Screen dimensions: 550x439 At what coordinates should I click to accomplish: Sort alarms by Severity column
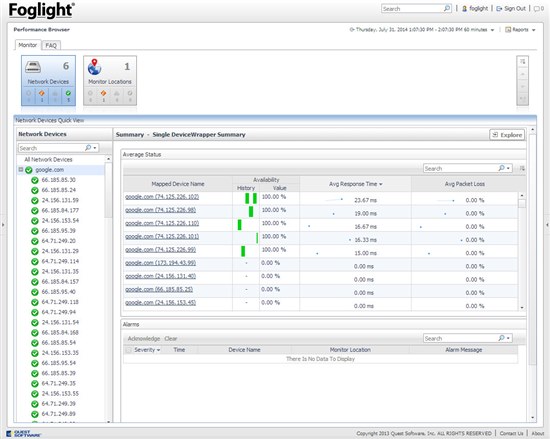click(x=147, y=350)
